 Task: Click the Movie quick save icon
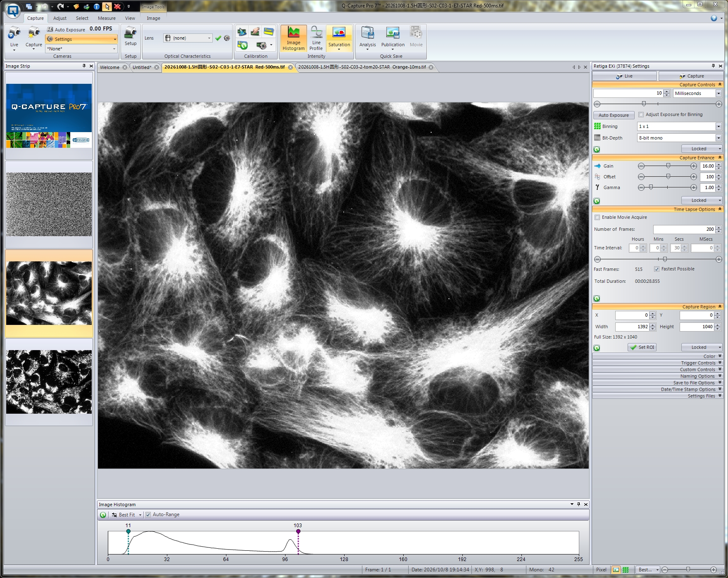coord(416,37)
